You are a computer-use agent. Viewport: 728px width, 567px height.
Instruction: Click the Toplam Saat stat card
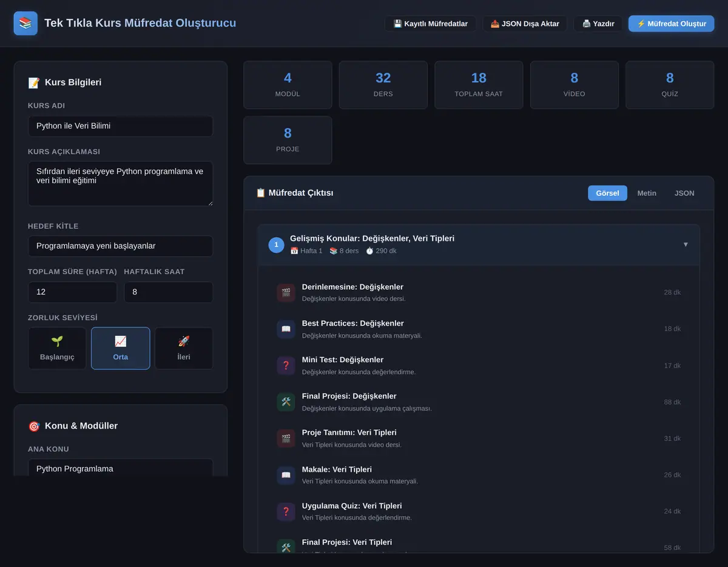pyautogui.click(x=479, y=85)
